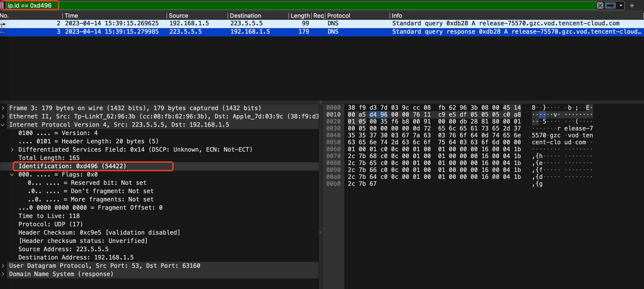The image size is (644, 289).
Task: Sort packets by the Time column
Action: [114, 16]
